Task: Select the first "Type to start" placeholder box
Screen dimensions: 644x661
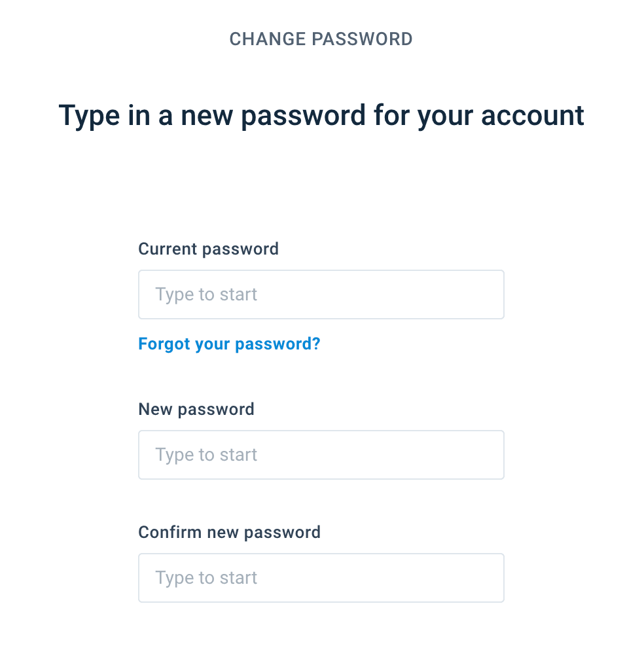Action: click(x=321, y=295)
